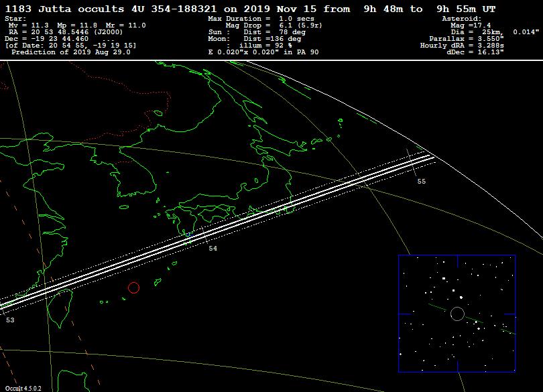
Task: Click the '55' minute marker label on path
Action: click(422, 182)
